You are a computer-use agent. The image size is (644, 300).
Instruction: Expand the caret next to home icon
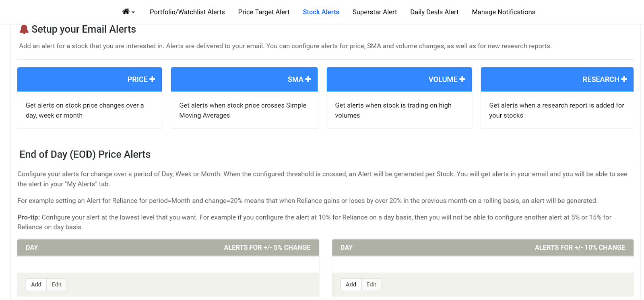133,12
